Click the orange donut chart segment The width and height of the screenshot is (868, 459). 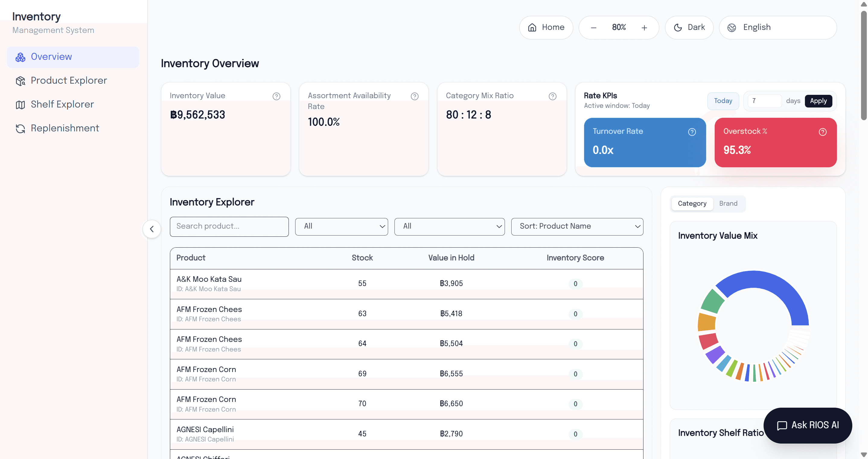coord(707,322)
